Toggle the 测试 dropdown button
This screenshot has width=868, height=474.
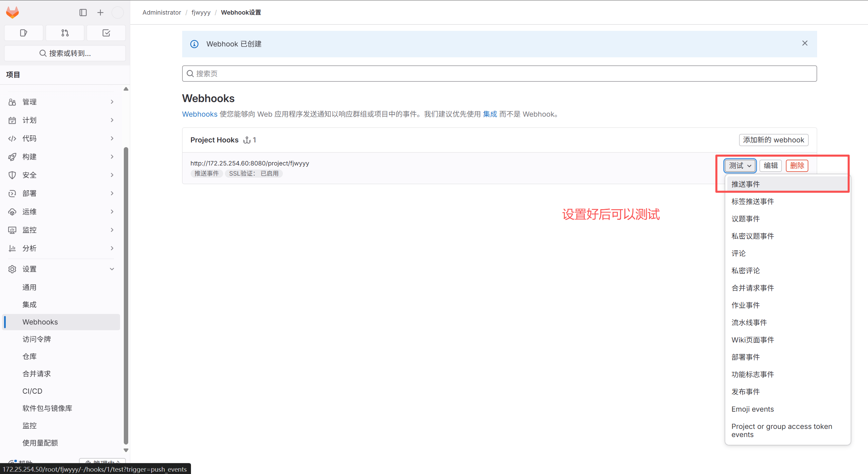click(x=740, y=166)
